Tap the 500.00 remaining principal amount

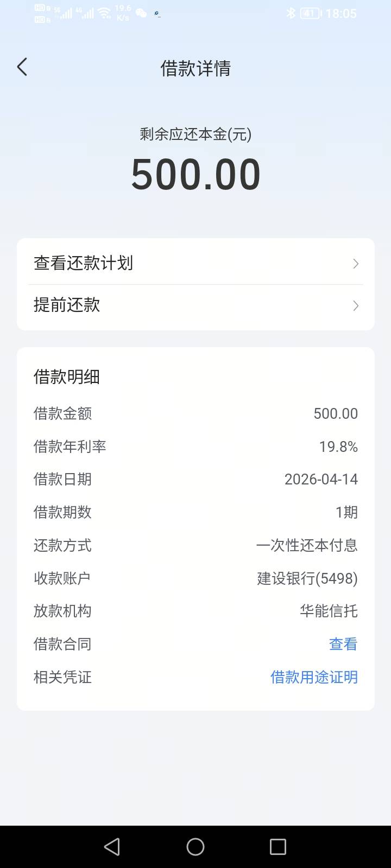[x=195, y=175]
